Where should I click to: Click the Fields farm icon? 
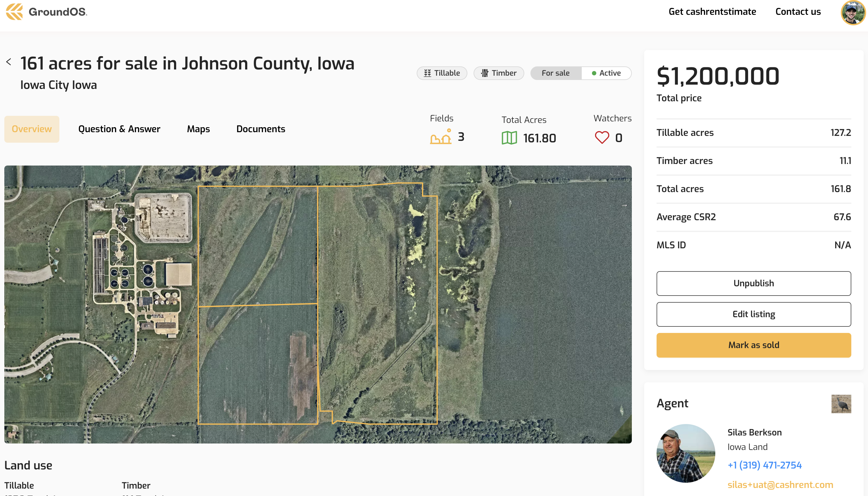click(440, 137)
